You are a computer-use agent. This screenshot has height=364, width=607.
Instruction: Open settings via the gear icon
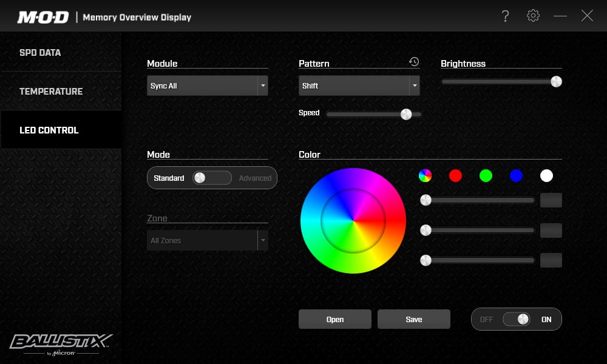tap(533, 16)
